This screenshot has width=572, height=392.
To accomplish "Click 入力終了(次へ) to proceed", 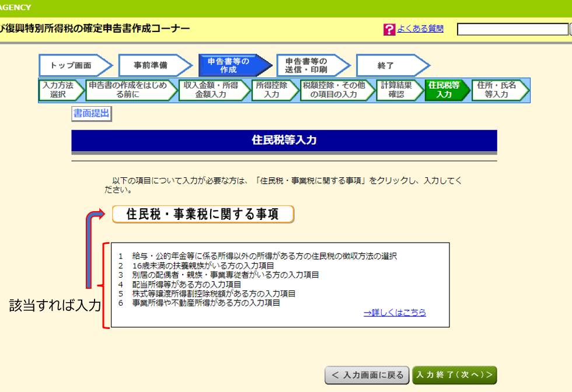I will pos(454,375).
